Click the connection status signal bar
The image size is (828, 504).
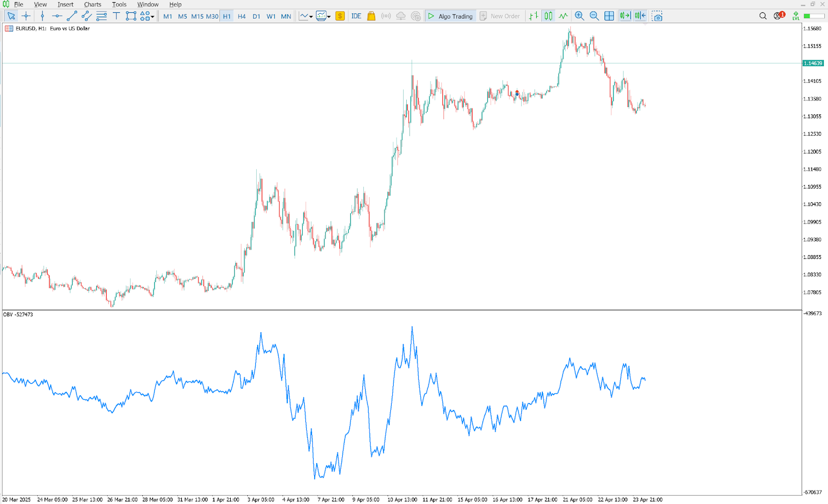(815, 16)
